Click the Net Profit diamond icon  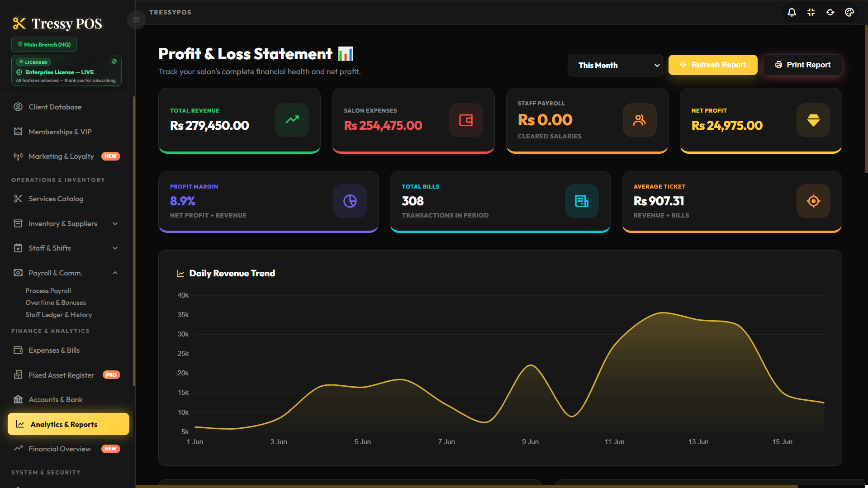[x=813, y=120]
